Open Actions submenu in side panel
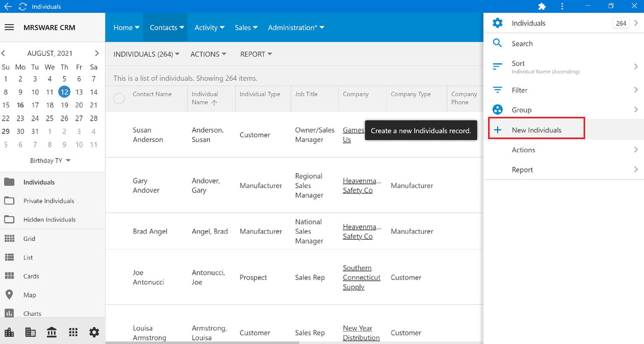 [x=563, y=150]
